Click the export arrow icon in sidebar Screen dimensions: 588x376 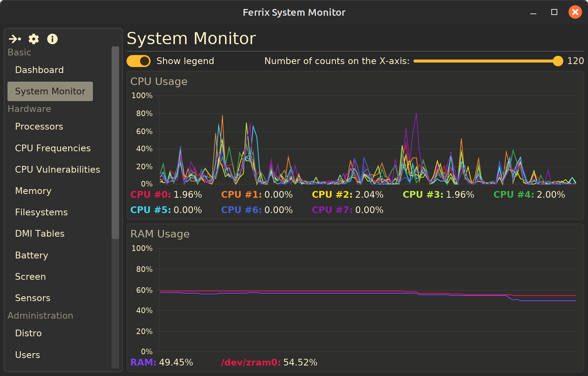click(15, 39)
